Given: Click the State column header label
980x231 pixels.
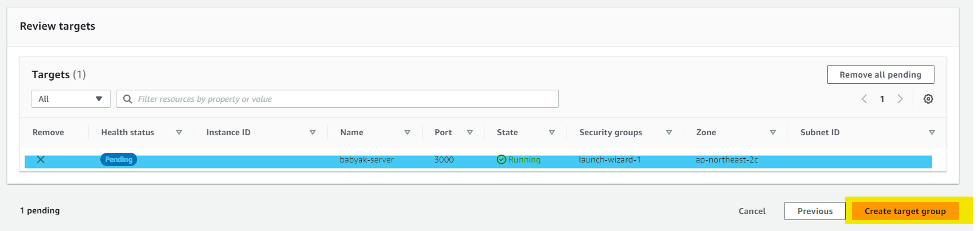Looking at the screenshot, I should pyautogui.click(x=507, y=132).
